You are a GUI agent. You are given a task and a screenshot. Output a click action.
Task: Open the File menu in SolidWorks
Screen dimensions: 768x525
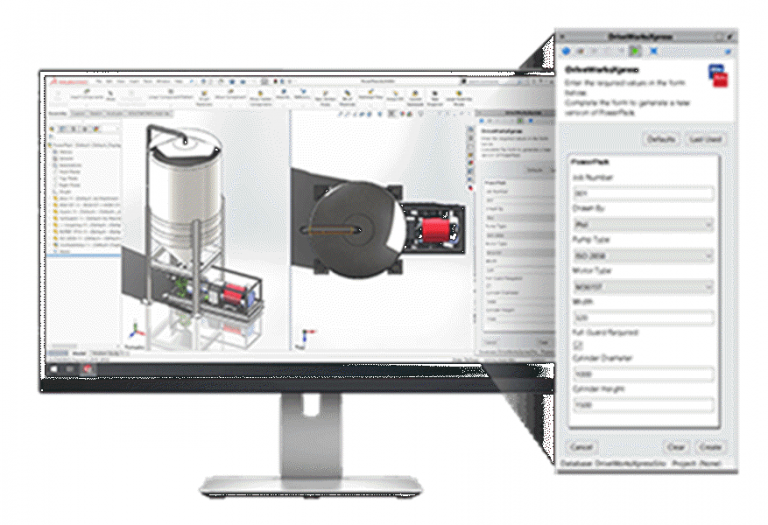point(99,81)
